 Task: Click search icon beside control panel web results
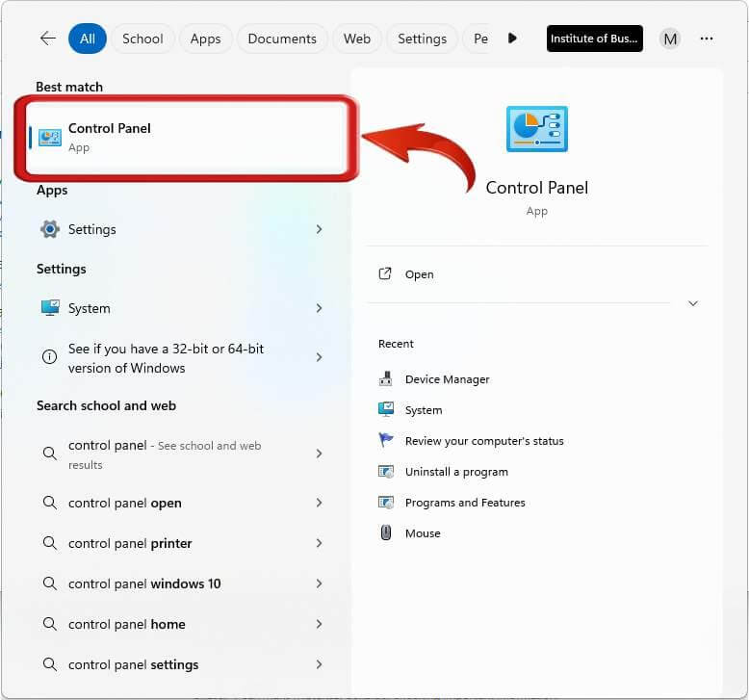(50, 453)
